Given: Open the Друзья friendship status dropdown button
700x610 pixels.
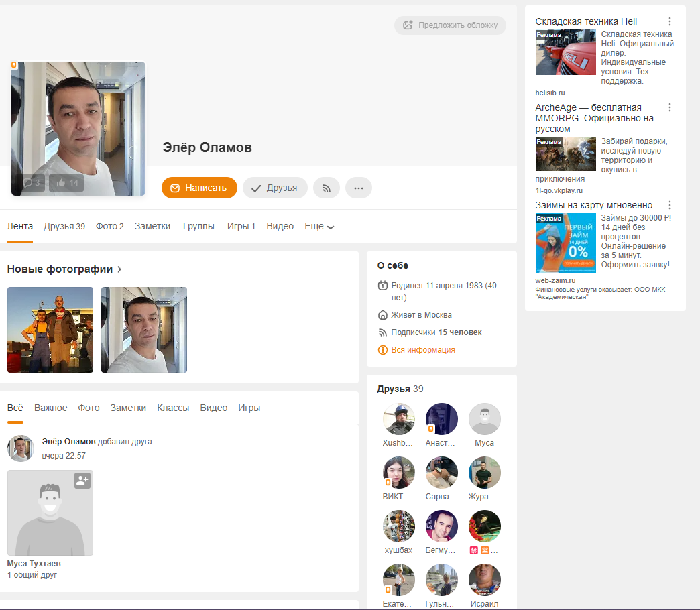Looking at the screenshot, I should pos(275,188).
